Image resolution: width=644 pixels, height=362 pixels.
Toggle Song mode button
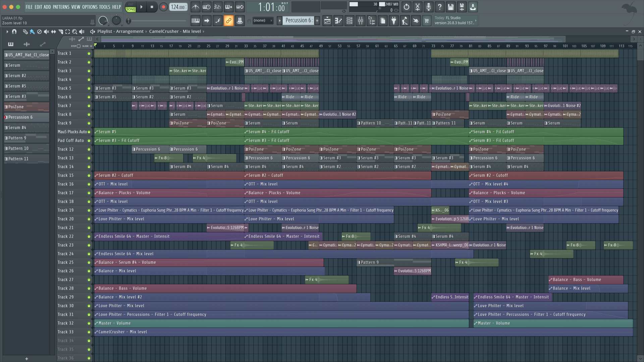tap(130, 9)
